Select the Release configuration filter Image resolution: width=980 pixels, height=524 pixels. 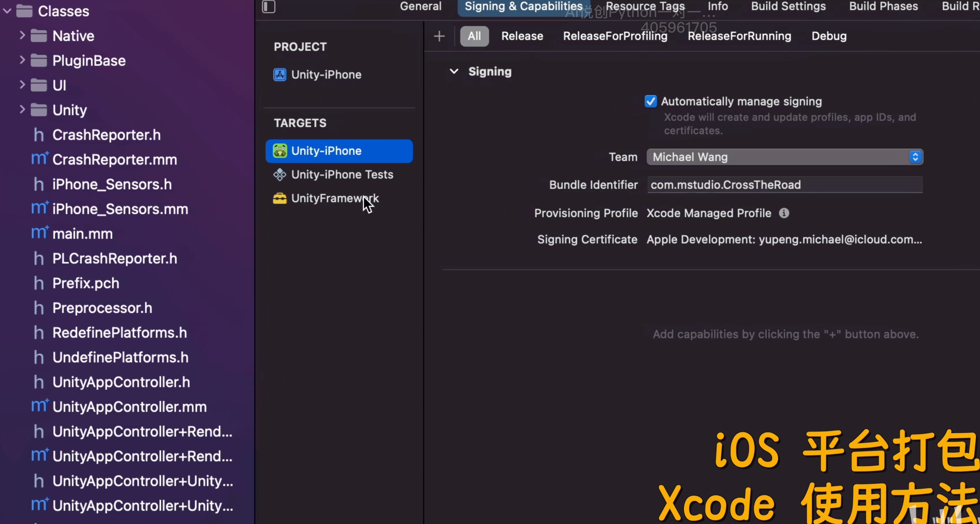click(x=522, y=36)
